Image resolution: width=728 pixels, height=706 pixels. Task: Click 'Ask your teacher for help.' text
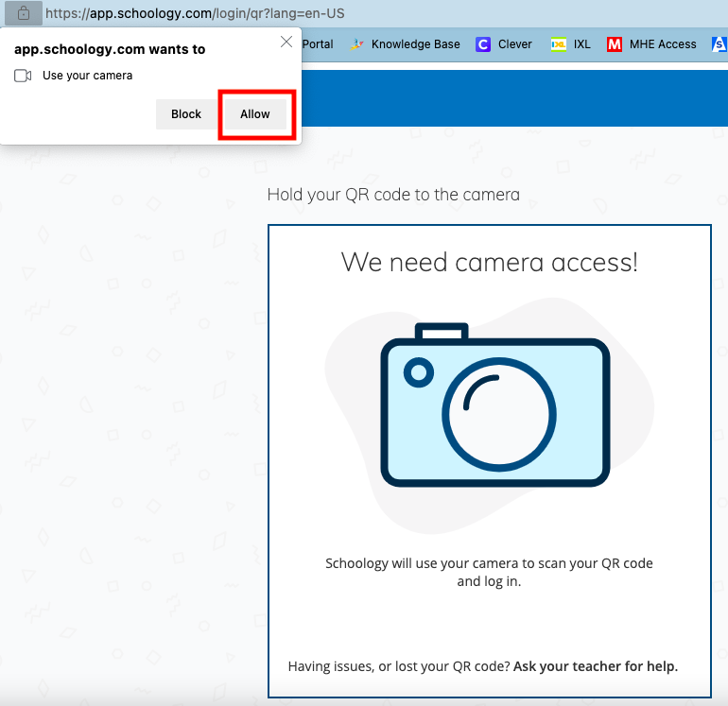(596, 666)
